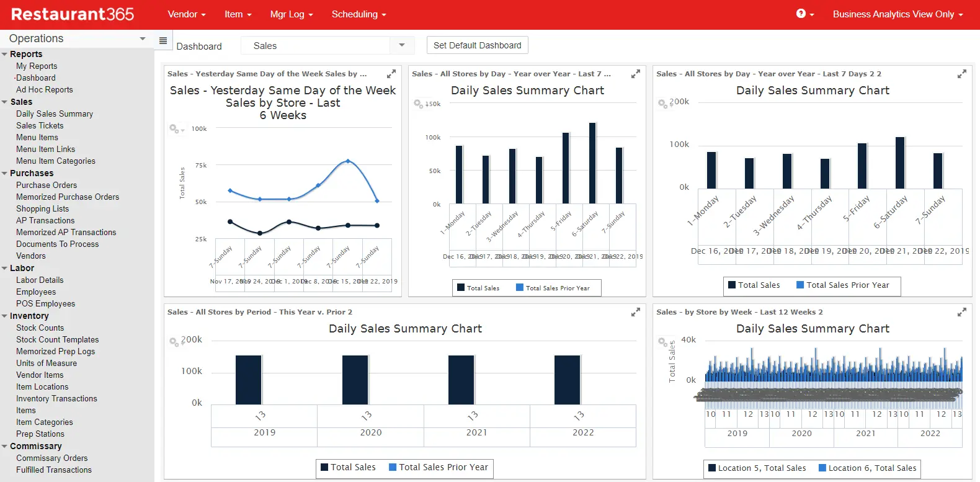Open Menu Item Categories

pyautogui.click(x=56, y=161)
